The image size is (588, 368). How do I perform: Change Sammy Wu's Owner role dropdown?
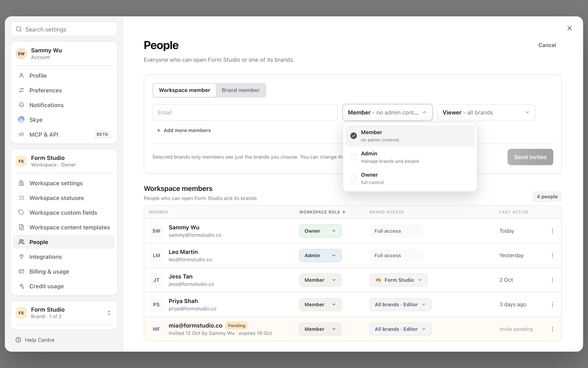click(x=320, y=231)
